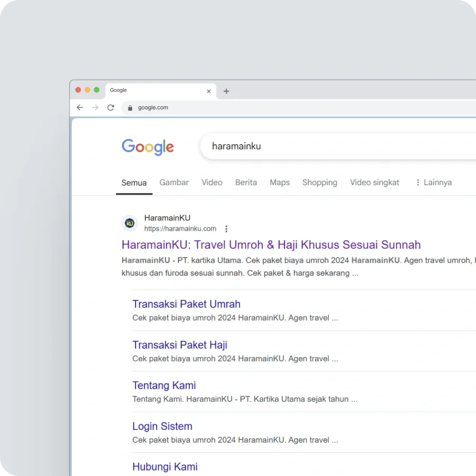This screenshot has height=476, width=476.
Task: Expand the Lainnya more options menu
Action: click(x=434, y=182)
